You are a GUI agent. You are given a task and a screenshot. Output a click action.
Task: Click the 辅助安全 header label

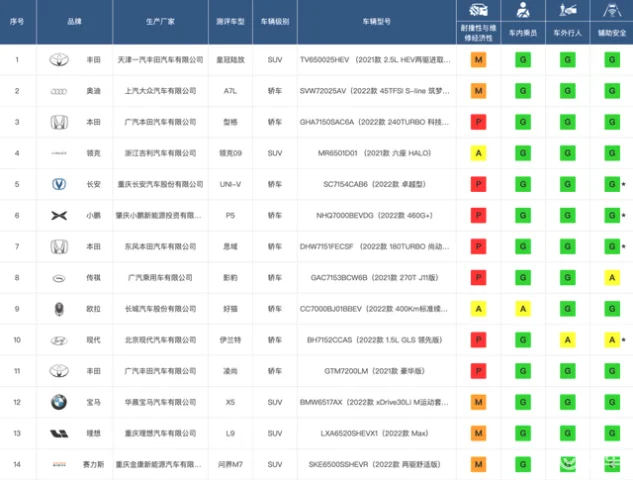pos(612,33)
